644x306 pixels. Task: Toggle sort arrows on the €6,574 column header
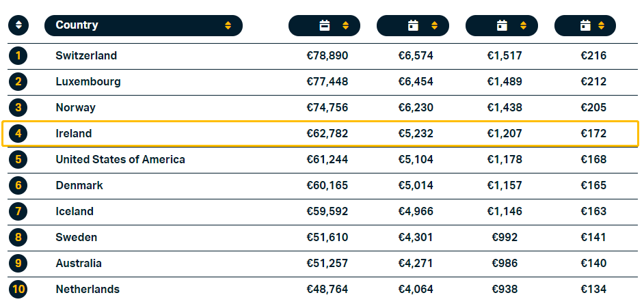(x=434, y=26)
